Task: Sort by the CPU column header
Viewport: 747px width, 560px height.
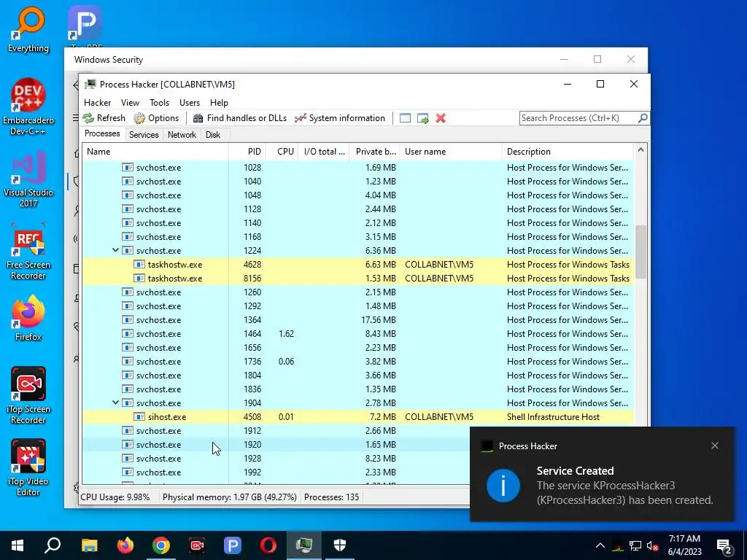Action: tap(282, 152)
